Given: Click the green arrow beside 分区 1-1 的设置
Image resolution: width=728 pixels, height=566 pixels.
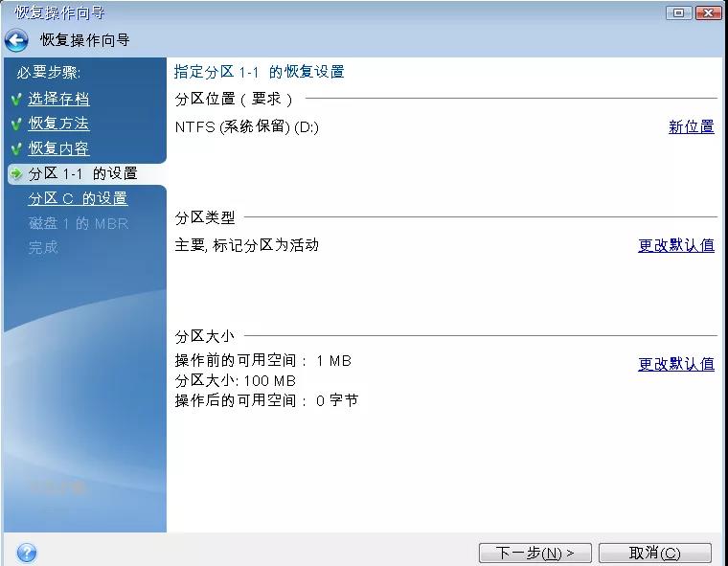Looking at the screenshot, I should pyautogui.click(x=16, y=173).
